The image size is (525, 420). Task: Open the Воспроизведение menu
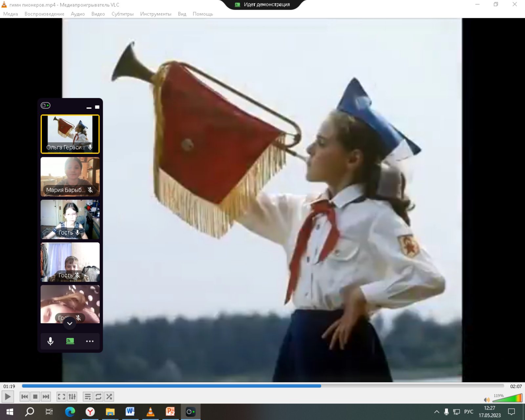pos(44,14)
